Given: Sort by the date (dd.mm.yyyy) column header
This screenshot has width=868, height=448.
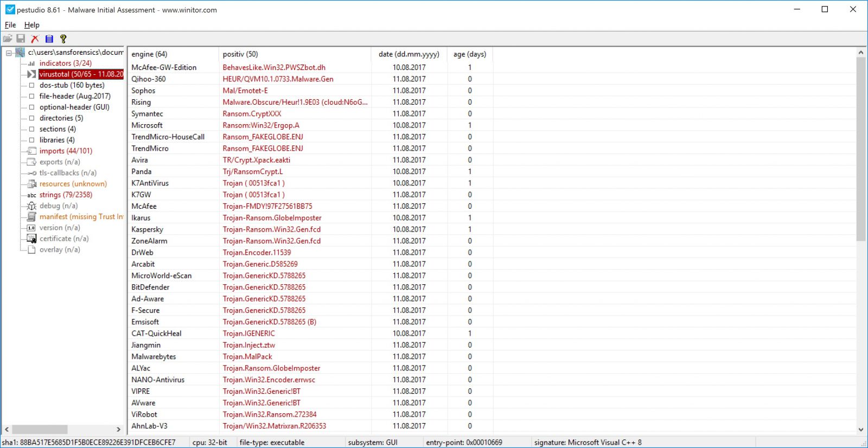Looking at the screenshot, I should click(410, 54).
